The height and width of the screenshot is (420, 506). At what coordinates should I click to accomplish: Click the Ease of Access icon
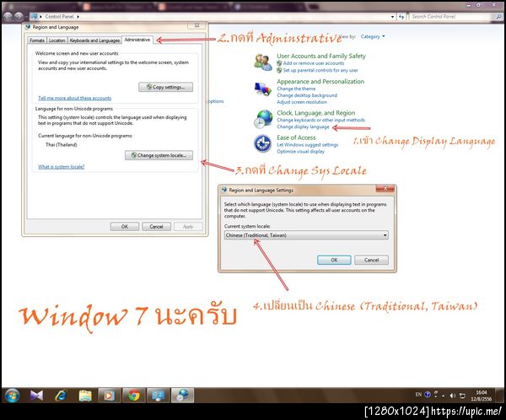(262, 143)
